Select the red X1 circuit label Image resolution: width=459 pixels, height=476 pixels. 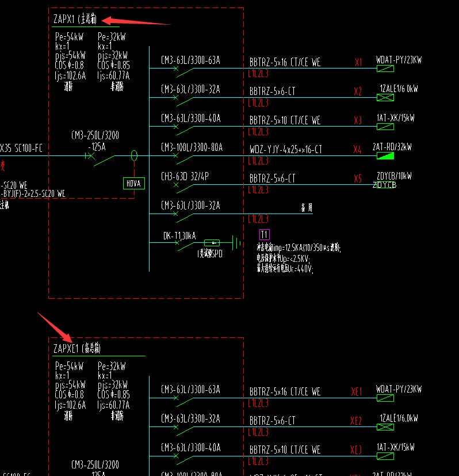pos(358,63)
